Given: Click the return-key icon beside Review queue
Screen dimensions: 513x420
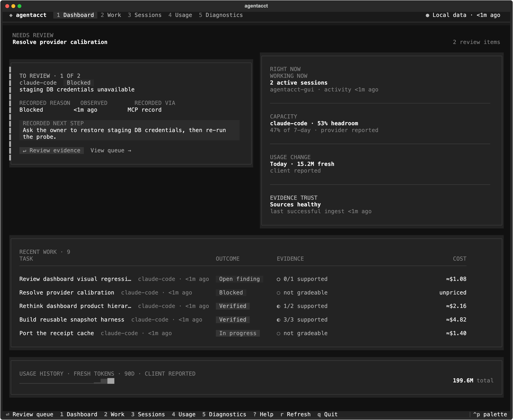Looking at the screenshot, I should coord(7,414).
